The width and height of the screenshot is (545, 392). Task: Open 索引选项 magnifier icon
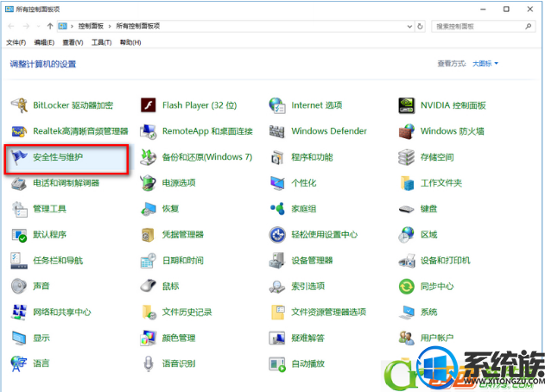pos(277,287)
